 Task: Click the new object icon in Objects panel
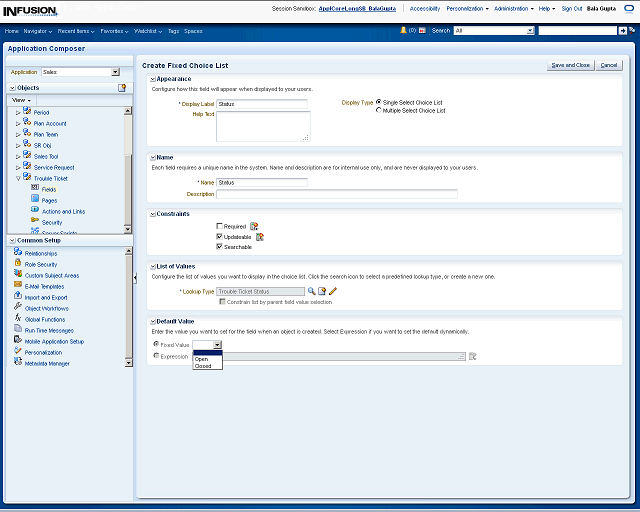[122, 88]
